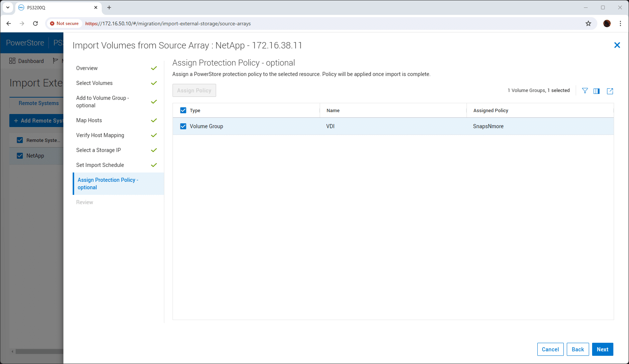Image resolution: width=629 pixels, height=364 pixels.
Task: Close the PS3200Q browser tab
Action: (96, 7)
